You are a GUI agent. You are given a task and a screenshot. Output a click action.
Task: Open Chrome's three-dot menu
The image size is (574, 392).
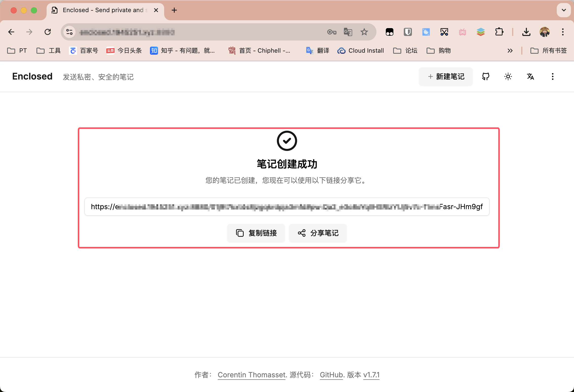563,32
